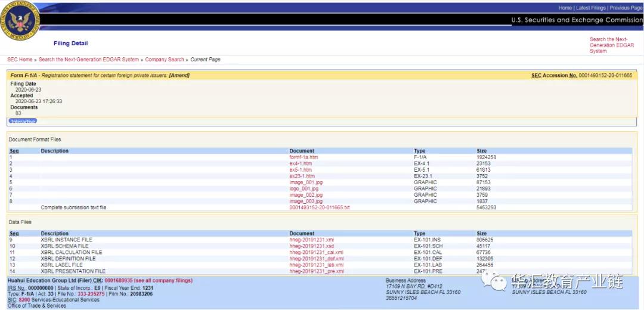
Task: Click accepted time 2020-06-23 17:26:33
Action: click(x=39, y=101)
